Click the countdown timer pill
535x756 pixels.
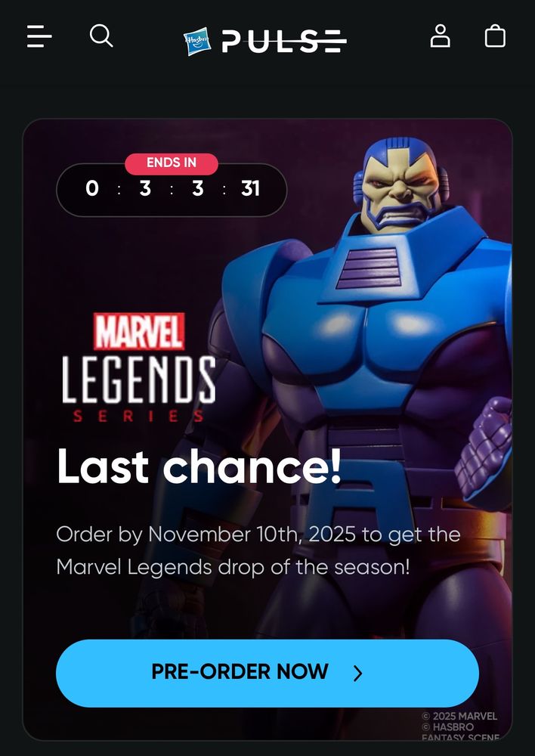pos(172,190)
